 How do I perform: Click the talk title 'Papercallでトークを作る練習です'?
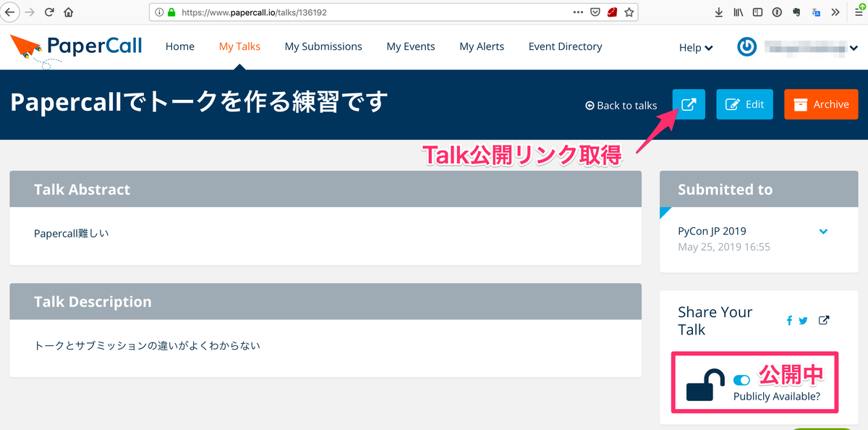199,102
